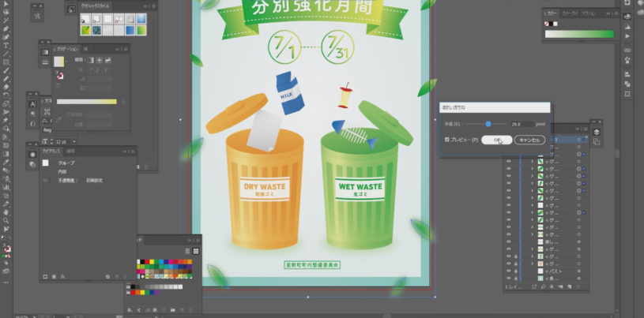Viewport: 644px width, 318px height.
Task: Open the Graphic Styles panel menu
Action: tap(153, 6)
